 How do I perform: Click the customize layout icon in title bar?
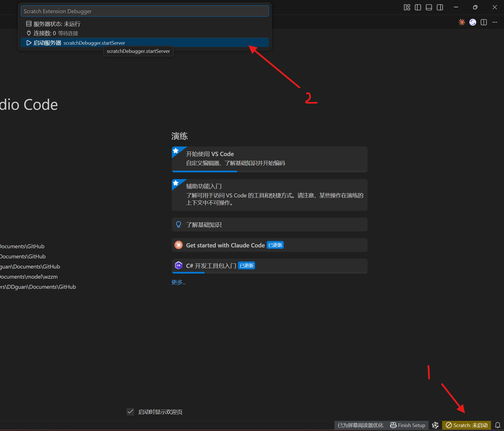tap(407, 7)
